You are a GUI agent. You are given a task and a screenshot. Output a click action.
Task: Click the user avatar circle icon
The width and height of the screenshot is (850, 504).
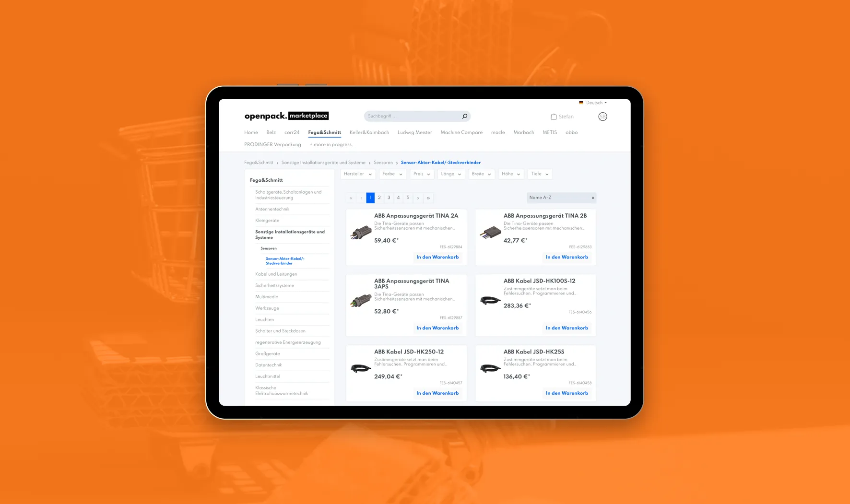click(x=602, y=117)
